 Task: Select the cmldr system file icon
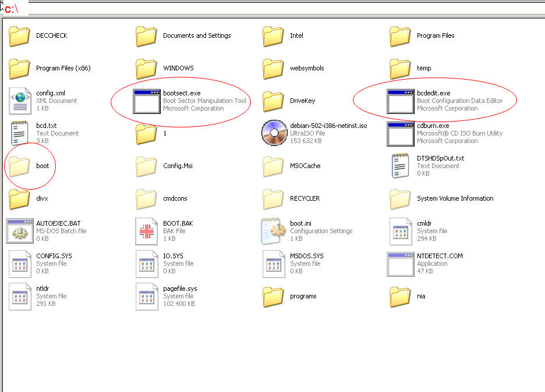[401, 231]
